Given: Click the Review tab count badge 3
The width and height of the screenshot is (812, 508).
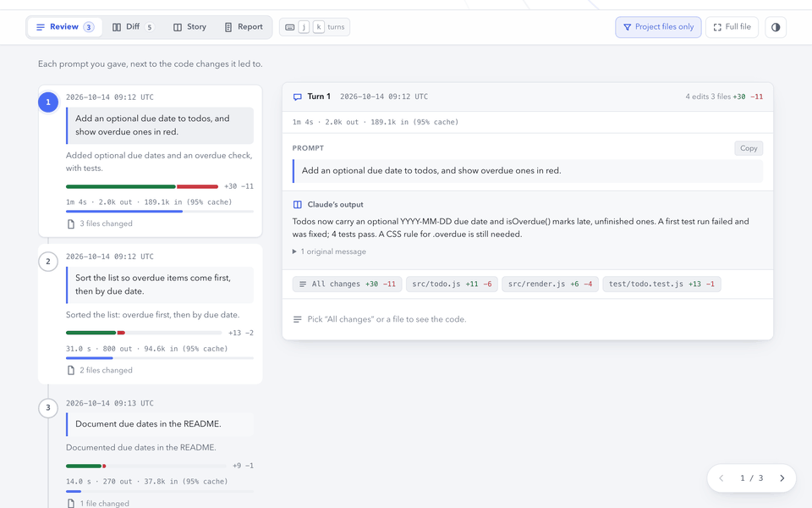Looking at the screenshot, I should [89, 27].
